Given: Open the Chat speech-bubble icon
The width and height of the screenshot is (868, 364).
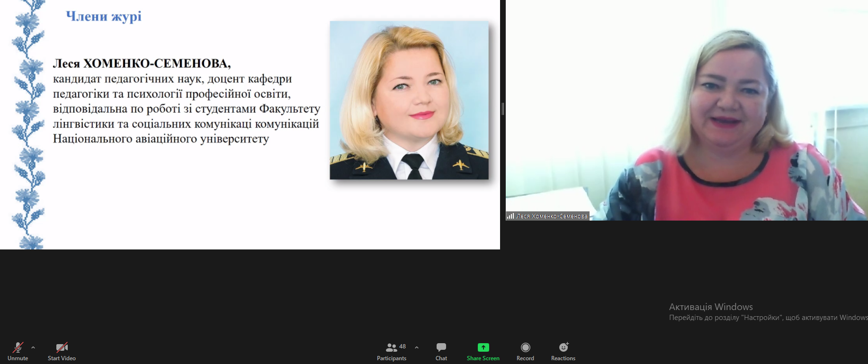Looking at the screenshot, I should click(x=441, y=347).
